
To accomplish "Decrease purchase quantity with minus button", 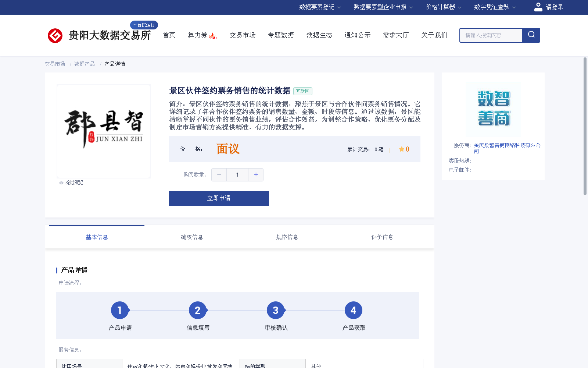I will click(219, 175).
